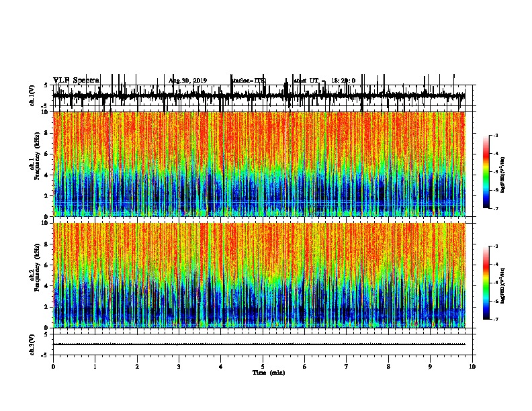Click the ch.1 color bar log(PSD) unit label

pos(503,175)
